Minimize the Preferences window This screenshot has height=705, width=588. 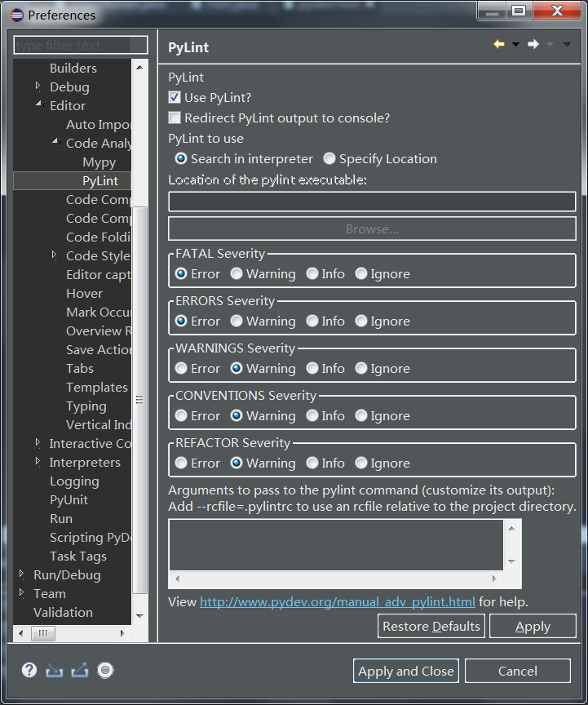(x=493, y=11)
